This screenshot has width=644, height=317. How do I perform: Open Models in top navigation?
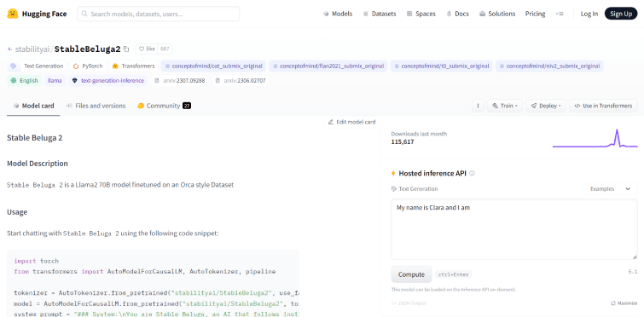338,14
